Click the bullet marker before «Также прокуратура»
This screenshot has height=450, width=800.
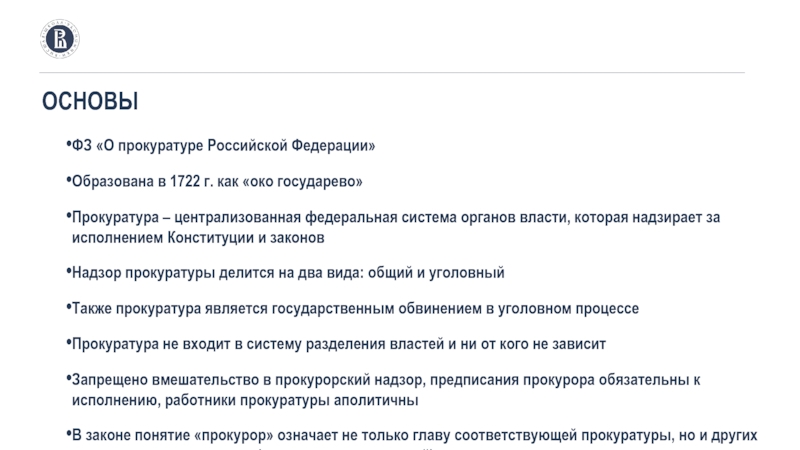click(x=68, y=308)
